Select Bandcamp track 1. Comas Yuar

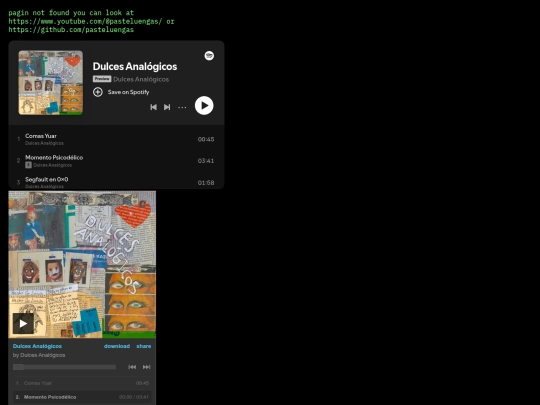[82, 383]
